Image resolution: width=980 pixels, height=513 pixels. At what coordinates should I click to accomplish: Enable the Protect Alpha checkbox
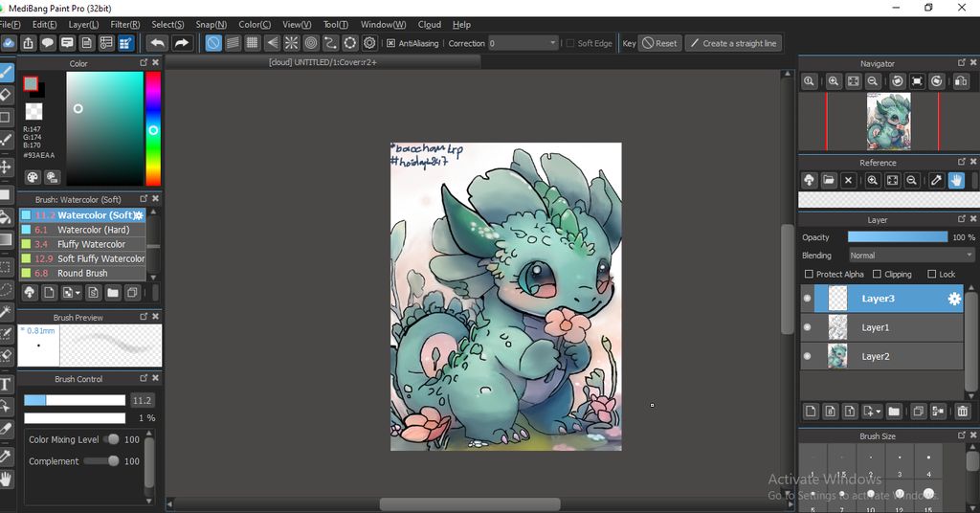pyautogui.click(x=809, y=275)
